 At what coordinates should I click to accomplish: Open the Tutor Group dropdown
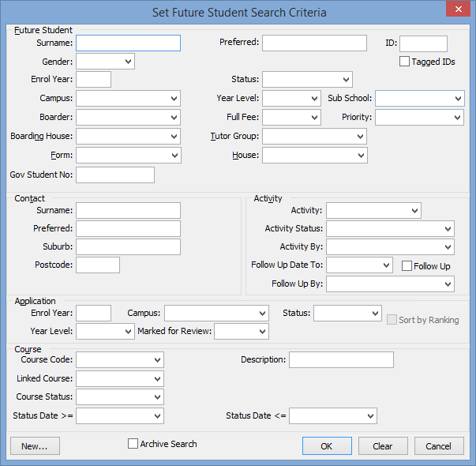point(314,137)
